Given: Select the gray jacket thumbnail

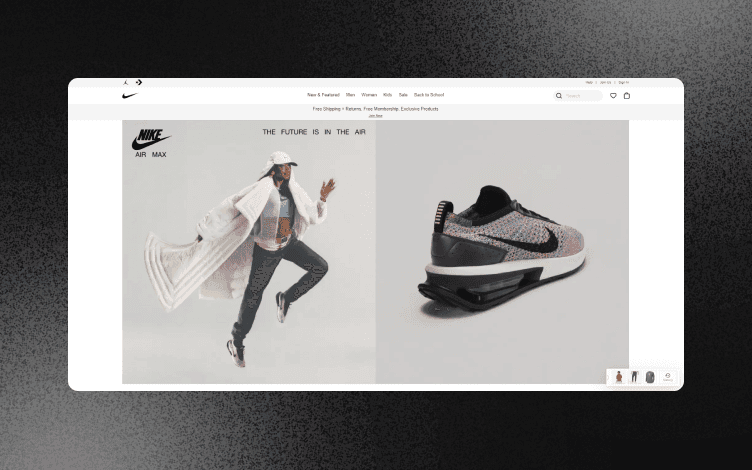Looking at the screenshot, I should coord(650,377).
